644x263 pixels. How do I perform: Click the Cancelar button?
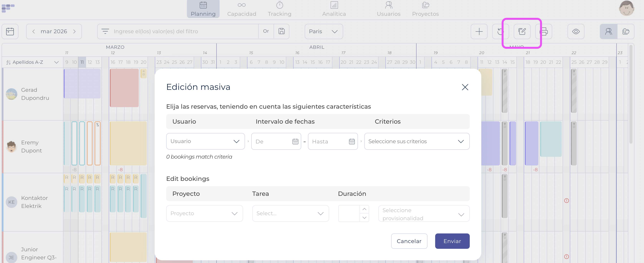point(409,241)
